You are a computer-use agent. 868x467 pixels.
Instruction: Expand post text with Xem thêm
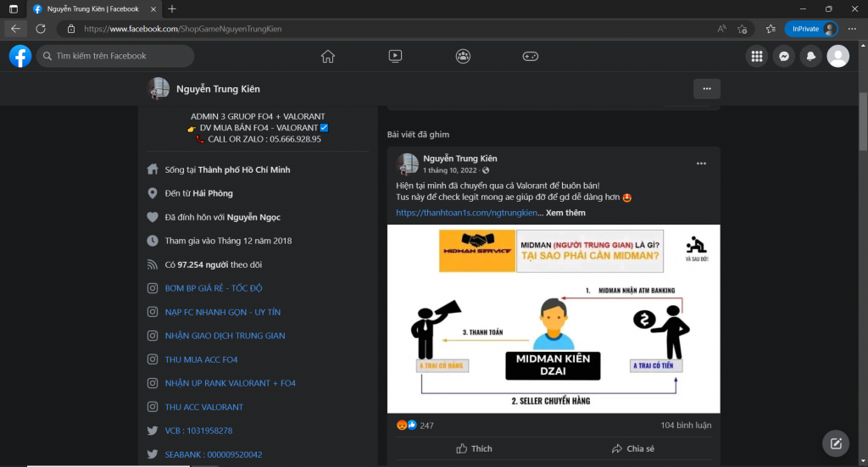point(565,213)
